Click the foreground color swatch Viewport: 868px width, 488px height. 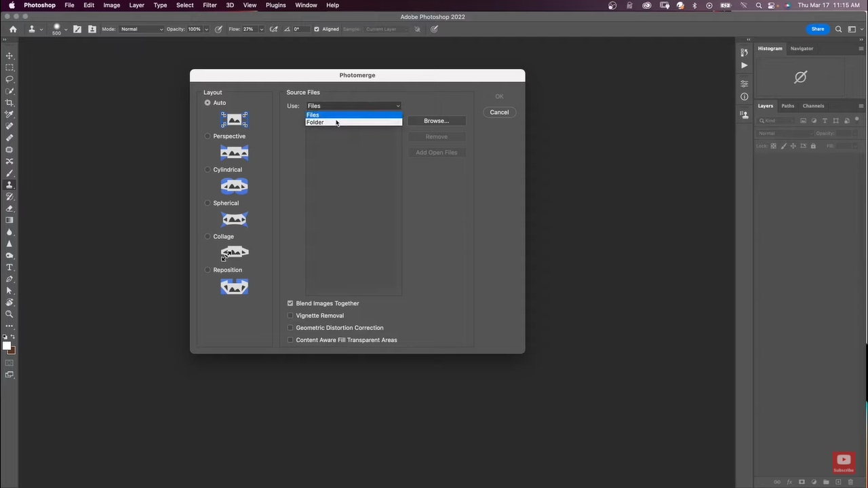(x=7, y=345)
